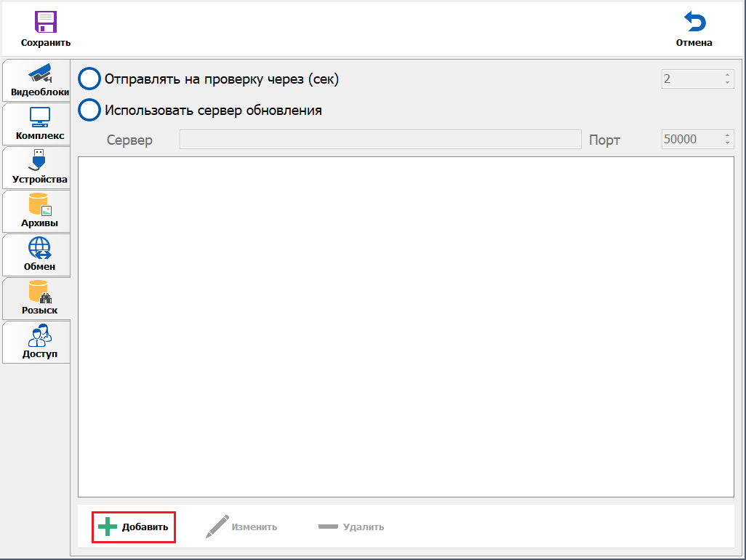
Task: Click the blue Cancel undo arrow icon
Action: click(x=694, y=22)
